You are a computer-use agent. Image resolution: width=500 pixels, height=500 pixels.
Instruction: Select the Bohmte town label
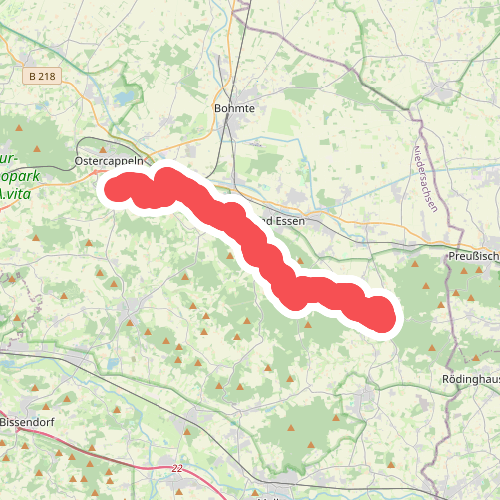click(x=234, y=108)
